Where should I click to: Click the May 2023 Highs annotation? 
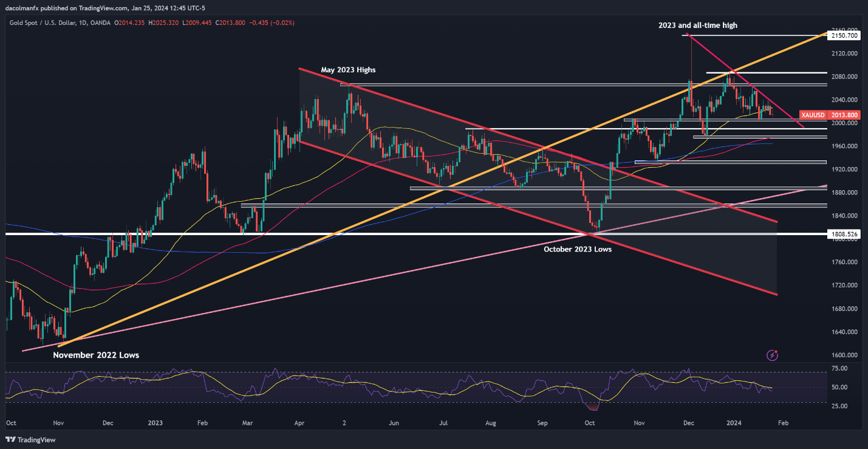(x=349, y=70)
